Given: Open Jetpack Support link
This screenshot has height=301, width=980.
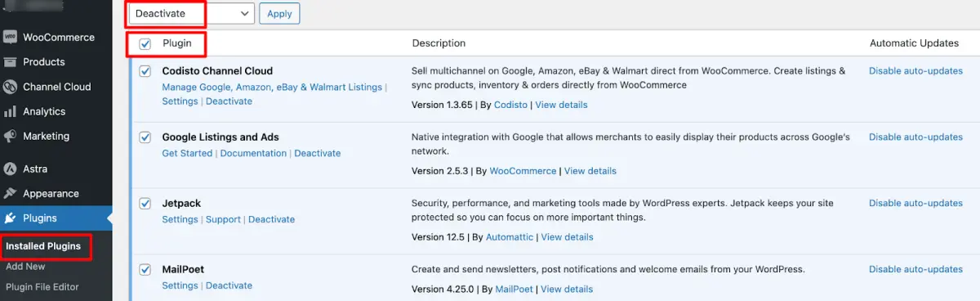Looking at the screenshot, I should coord(223,219).
